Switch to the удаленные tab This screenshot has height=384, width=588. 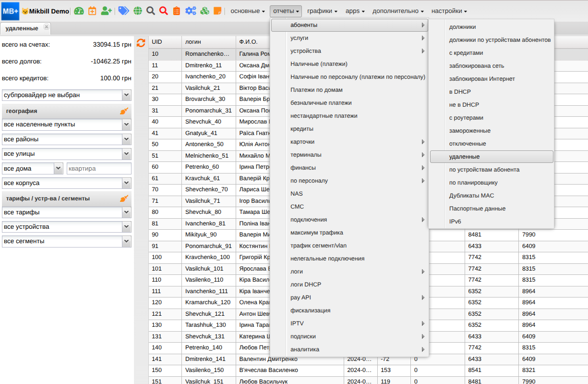pos(22,28)
